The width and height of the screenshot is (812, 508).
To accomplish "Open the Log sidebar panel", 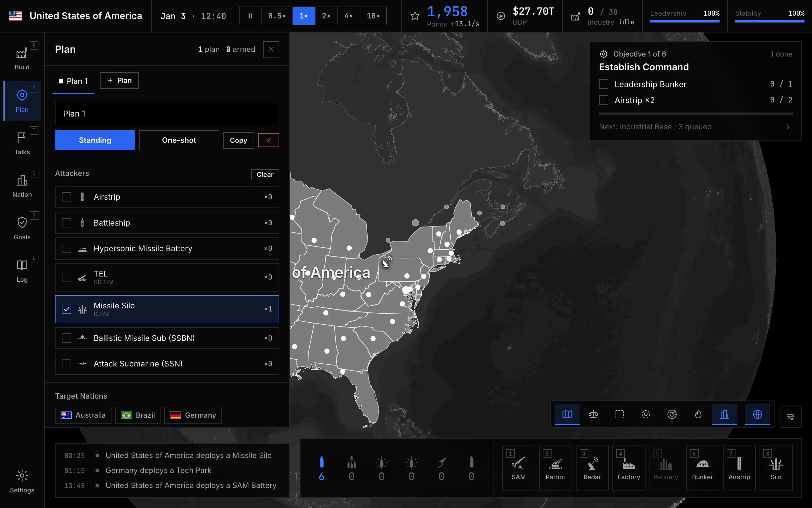I will click(x=22, y=271).
